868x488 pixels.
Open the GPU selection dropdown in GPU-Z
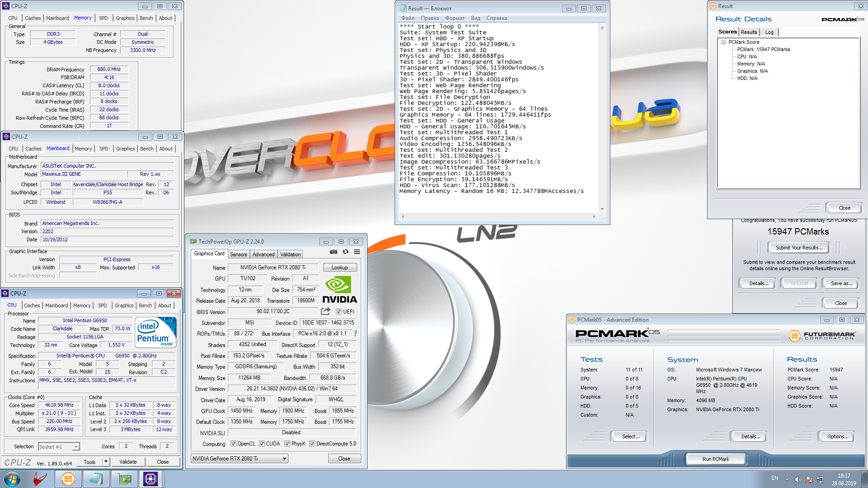point(240,458)
